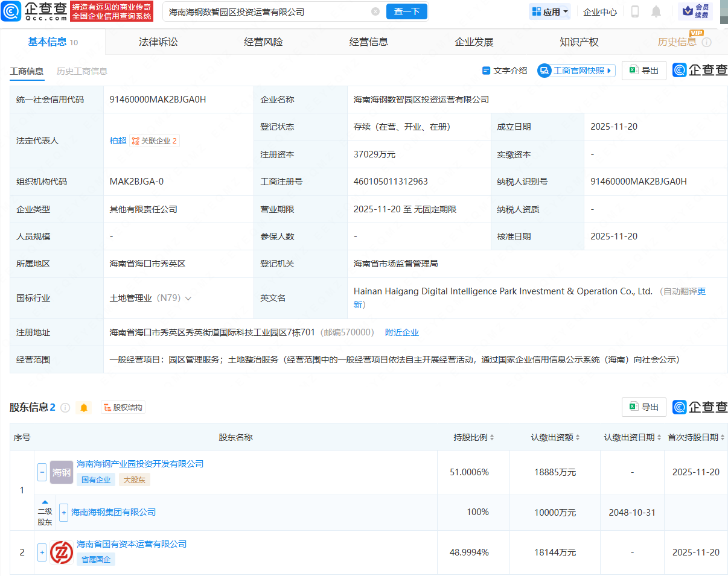Click the Qcc.com logo icon

[x=11, y=11]
